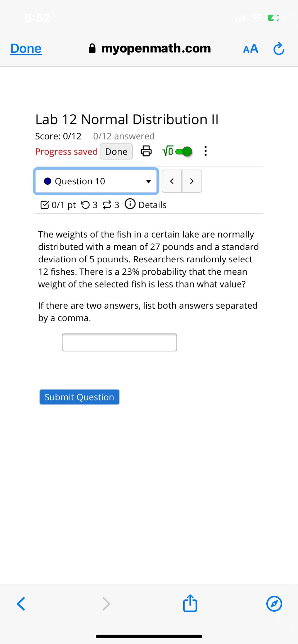Go to previous question with left chevron

tap(172, 181)
